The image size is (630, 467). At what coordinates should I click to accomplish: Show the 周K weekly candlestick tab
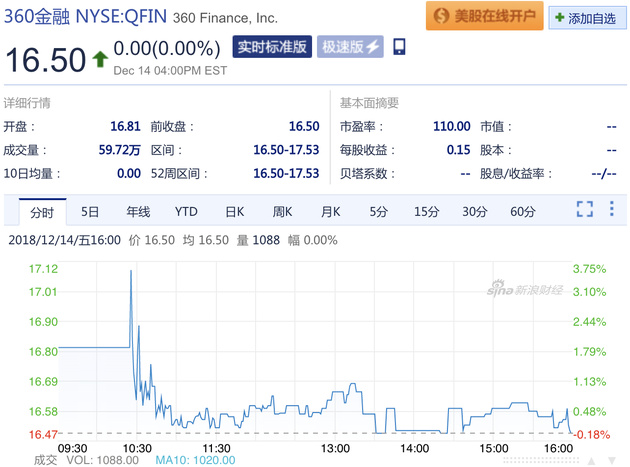282,212
